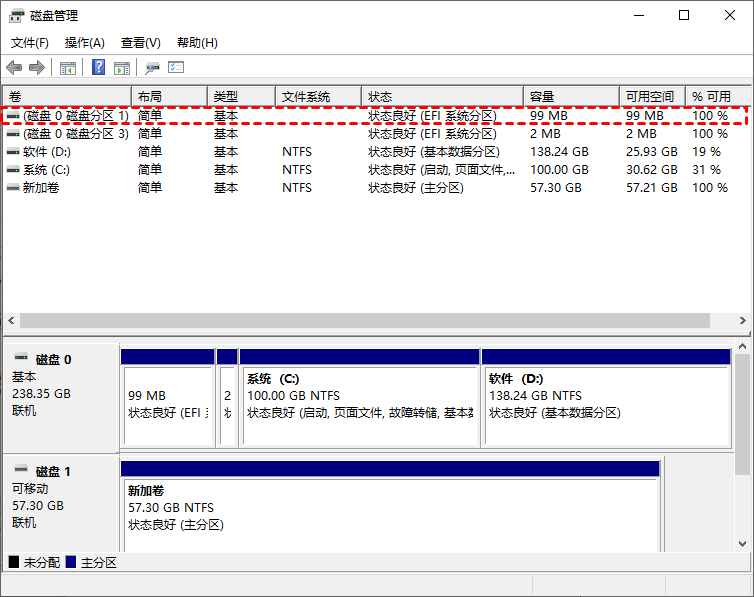Click the Back arrow toolbar icon

[x=14, y=67]
